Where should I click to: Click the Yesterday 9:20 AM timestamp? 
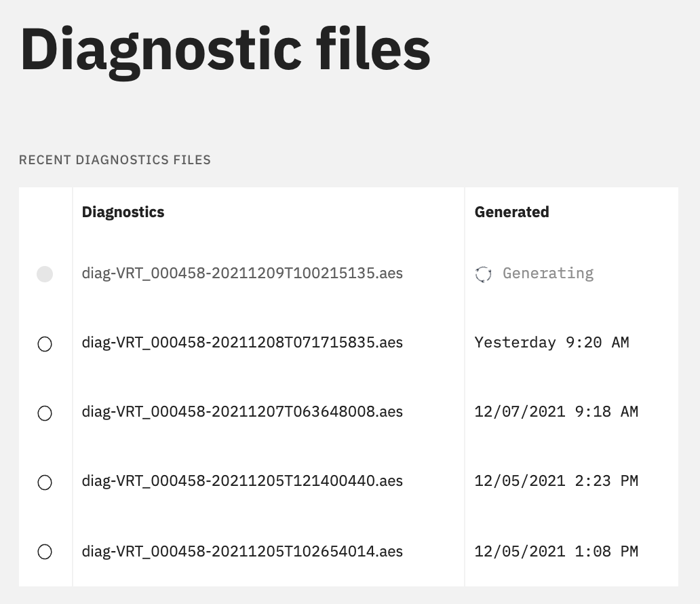point(551,343)
